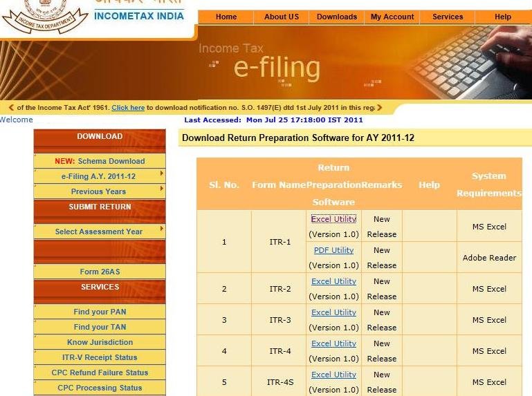The height and width of the screenshot is (396, 532).
Task: Open the About US menu
Action: pos(282,17)
